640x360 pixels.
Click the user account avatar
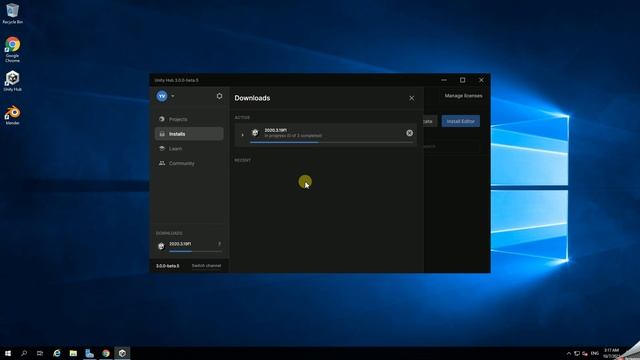[x=162, y=96]
